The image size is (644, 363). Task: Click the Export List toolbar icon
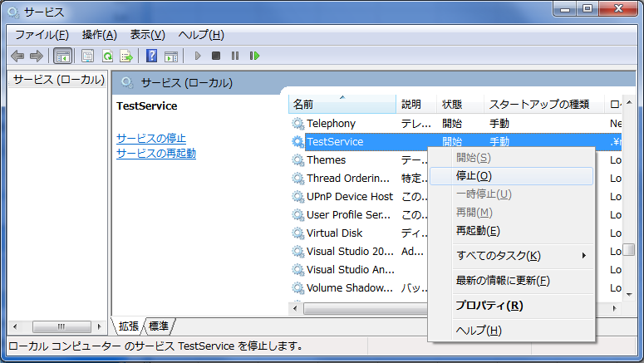pyautogui.click(x=126, y=56)
